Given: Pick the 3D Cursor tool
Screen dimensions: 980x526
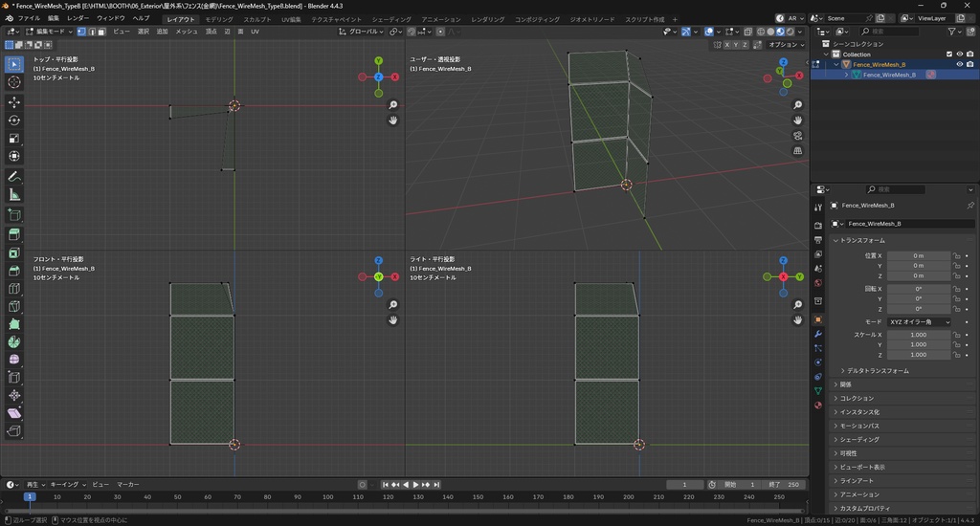Looking at the screenshot, I should pyautogui.click(x=14, y=82).
